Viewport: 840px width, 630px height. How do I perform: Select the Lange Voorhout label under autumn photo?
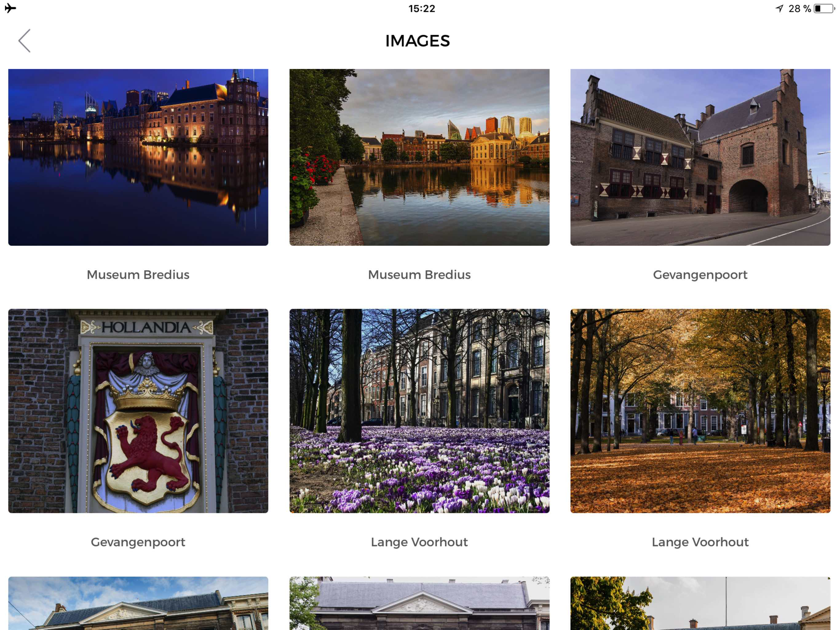[x=700, y=542]
